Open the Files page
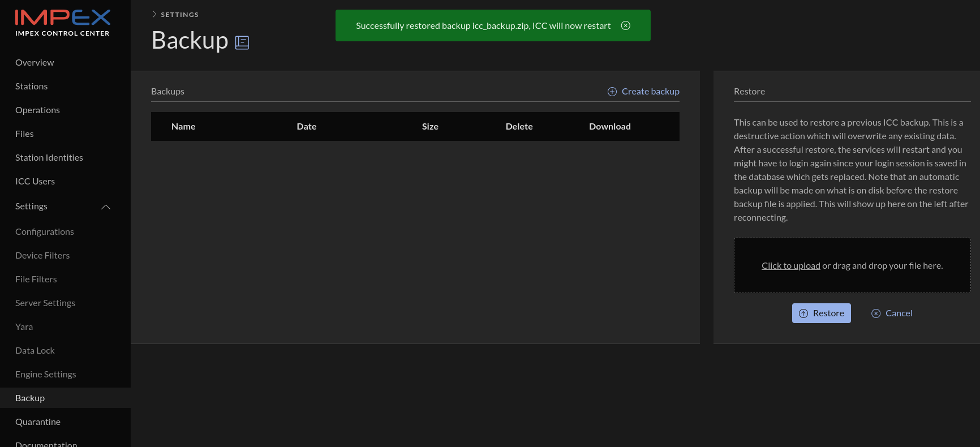980x447 pixels. tap(24, 134)
